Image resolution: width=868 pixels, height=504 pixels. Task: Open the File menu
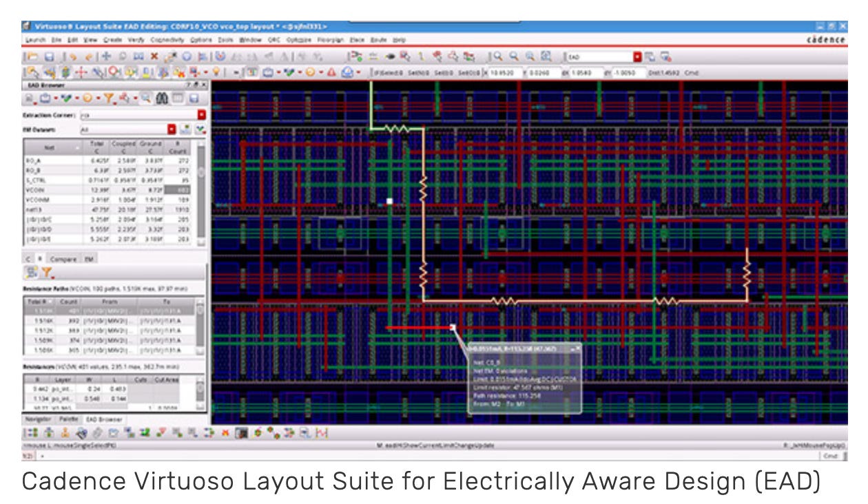click(56, 40)
